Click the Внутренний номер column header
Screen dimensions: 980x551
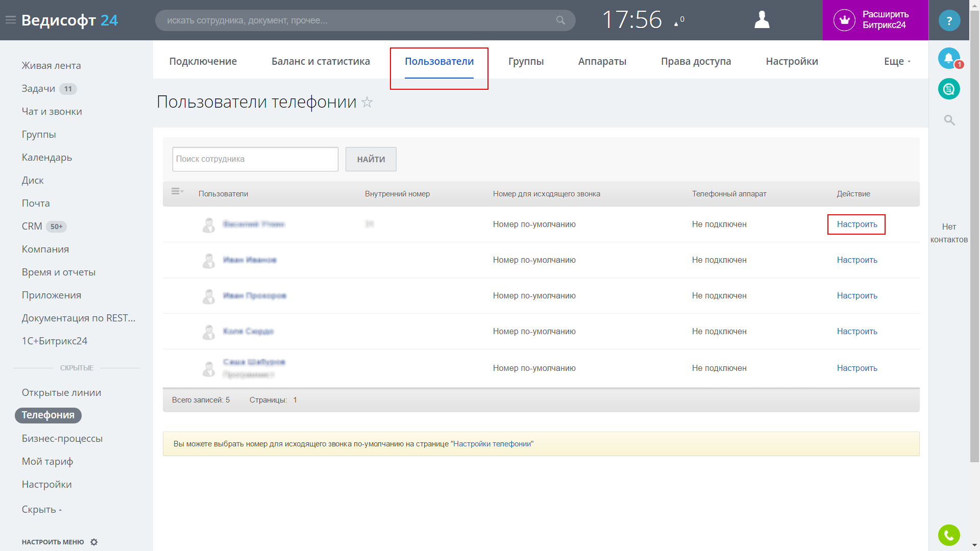[x=397, y=194]
